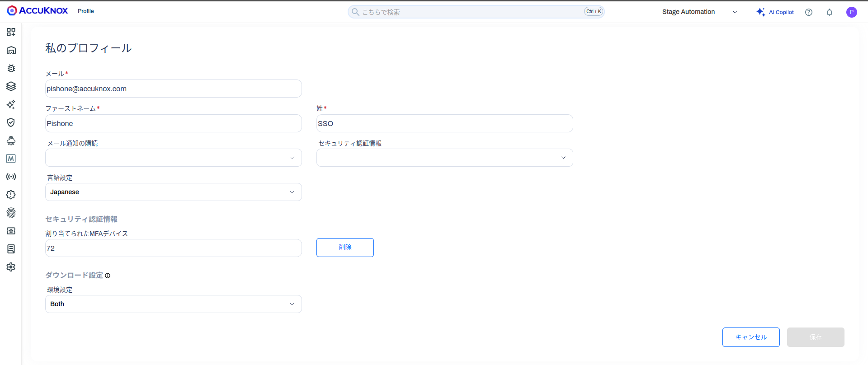Click the 割り当てられたMFAデバイス label
This screenshot has height=365, width=868.
[x=87, y=234]
